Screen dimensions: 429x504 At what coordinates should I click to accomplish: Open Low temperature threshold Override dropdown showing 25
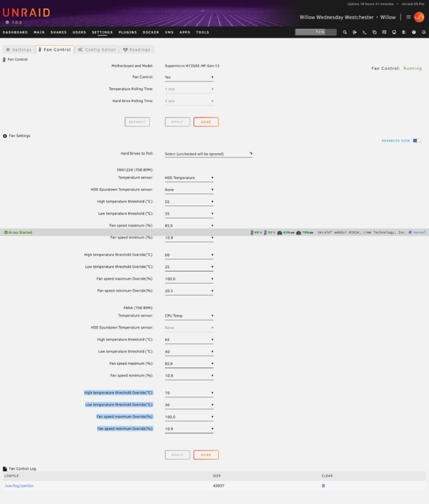tap(189, 267)
